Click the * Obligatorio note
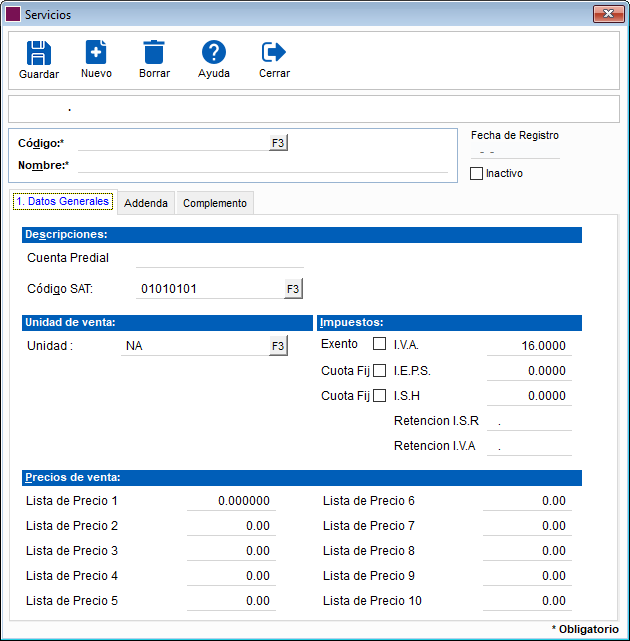Screen dimensions: 630x641 585,629
